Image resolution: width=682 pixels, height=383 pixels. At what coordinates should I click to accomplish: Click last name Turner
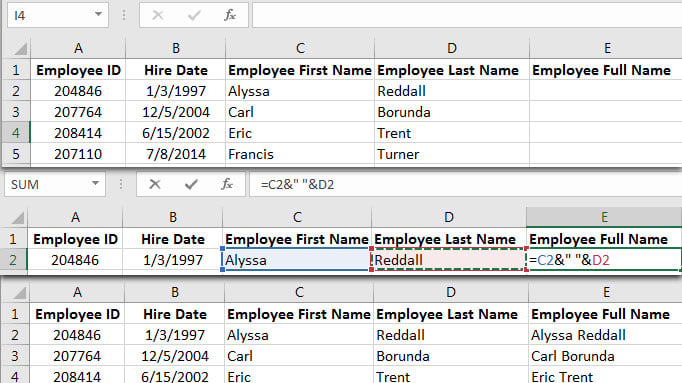tap(451, 154)
